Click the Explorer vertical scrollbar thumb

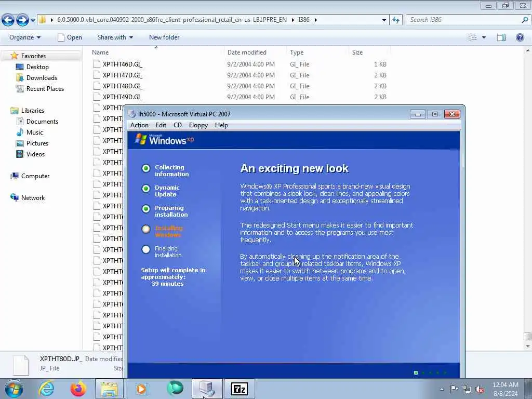click(x=527, y=336)
